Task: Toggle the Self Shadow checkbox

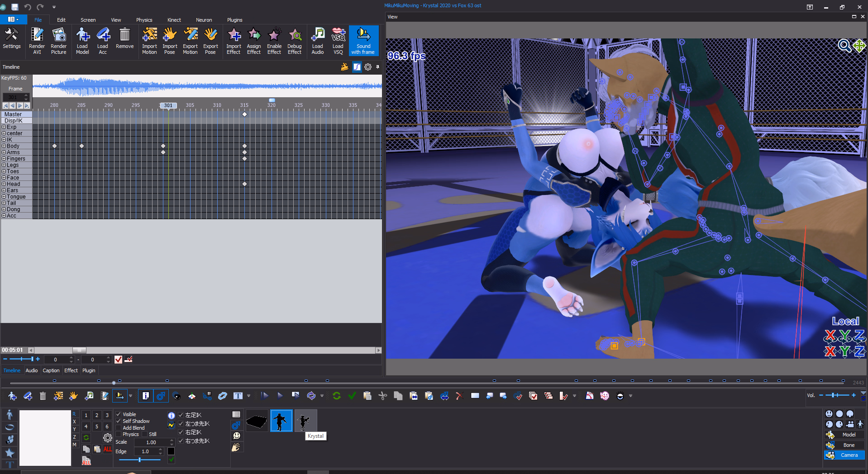Action: coord(119,421)
